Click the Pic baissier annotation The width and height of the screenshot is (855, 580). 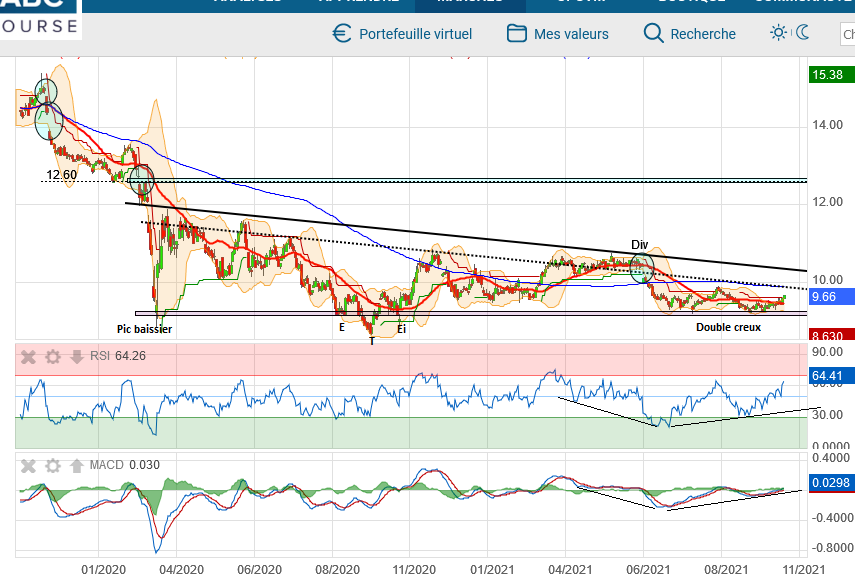coord(144,329)
